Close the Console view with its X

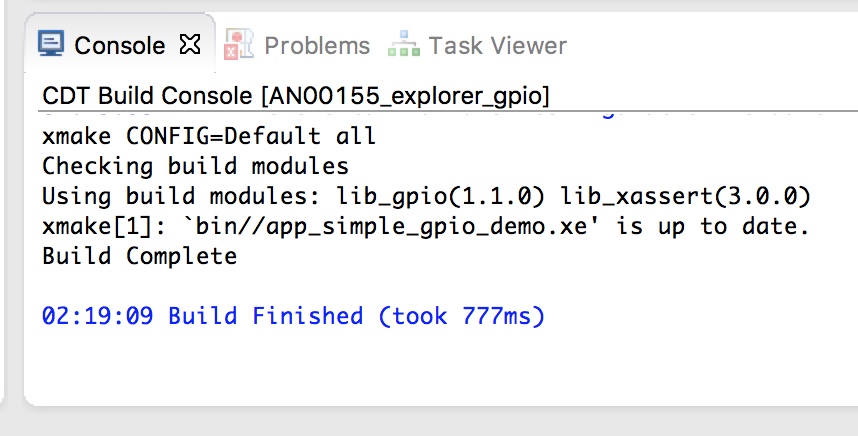190,44
